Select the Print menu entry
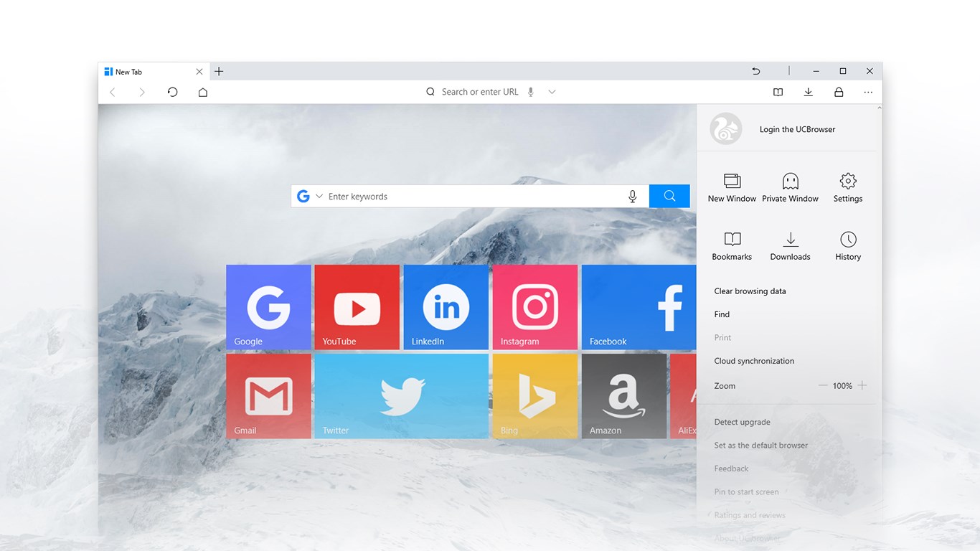This screenshot has height=551, width=980. tap(722, 337)
